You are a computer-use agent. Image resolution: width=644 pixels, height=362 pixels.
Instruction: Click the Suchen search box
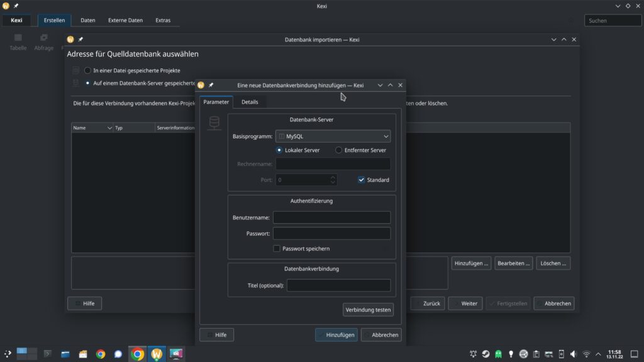[x=613, y=20]
